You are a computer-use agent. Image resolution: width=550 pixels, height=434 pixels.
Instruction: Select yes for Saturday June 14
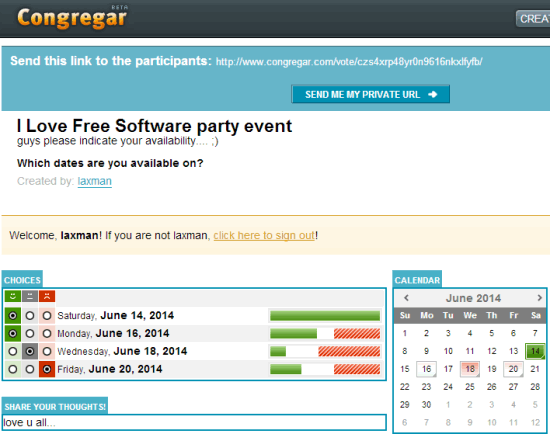coord(13,316)
